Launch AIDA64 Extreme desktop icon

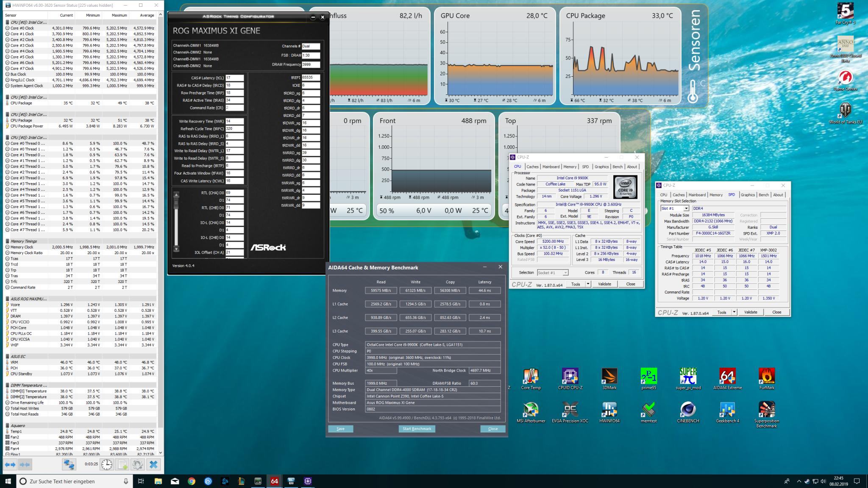tap(727, 379)
